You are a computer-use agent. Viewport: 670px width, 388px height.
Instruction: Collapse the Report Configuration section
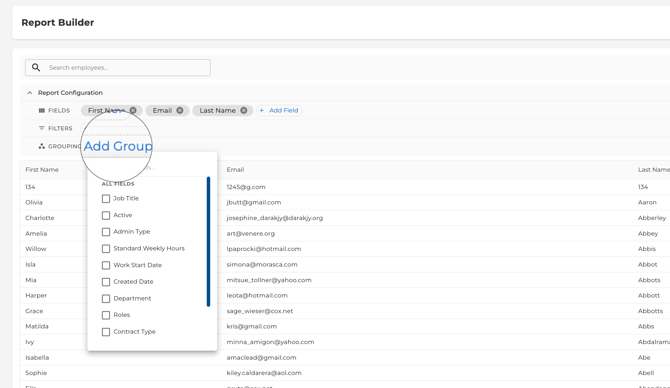pyautogui.click(x=29, y=93)
